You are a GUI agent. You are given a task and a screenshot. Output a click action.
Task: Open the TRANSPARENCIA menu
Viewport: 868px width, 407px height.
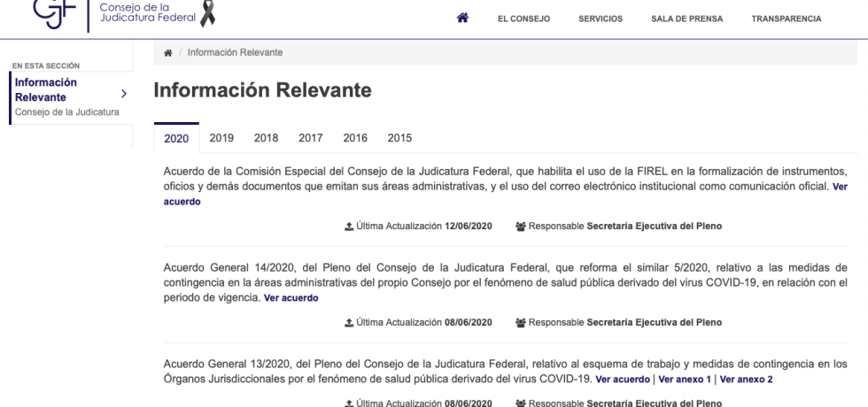click(x=786, y=19)
